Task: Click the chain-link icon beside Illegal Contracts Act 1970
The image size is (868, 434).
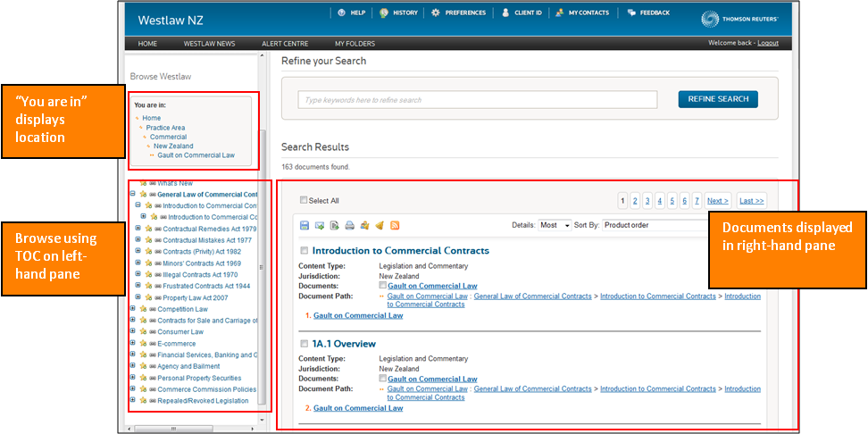Action: pos(158,274)
